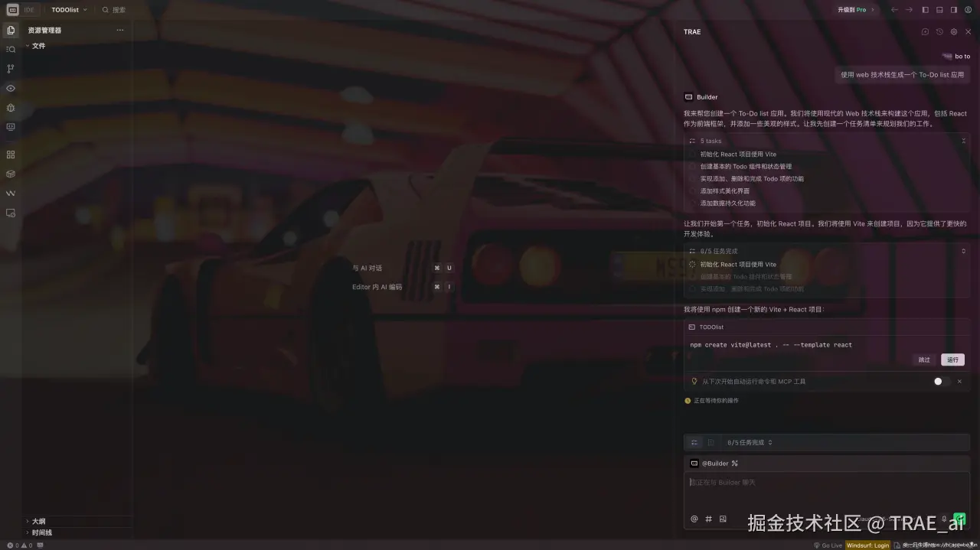Viewport: 980px width, 550px height.
Task: Click the # context icon in chat input
Action: coord(708,519)
